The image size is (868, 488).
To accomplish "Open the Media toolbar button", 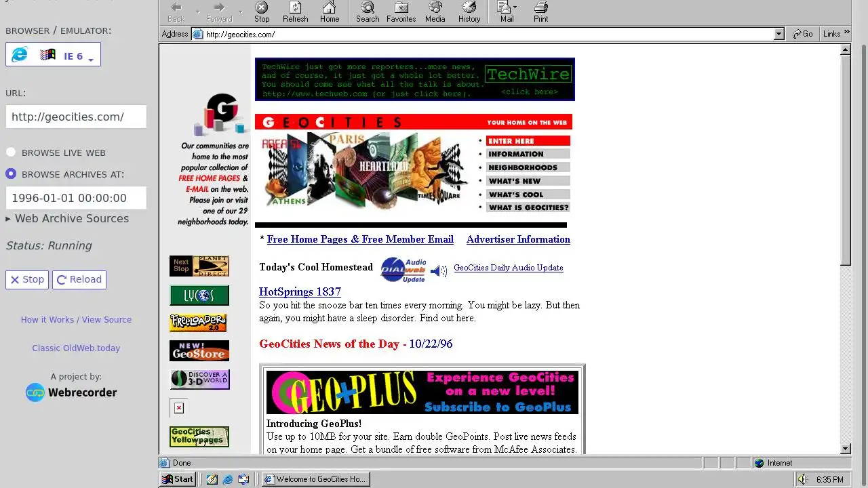I will 435,12.
